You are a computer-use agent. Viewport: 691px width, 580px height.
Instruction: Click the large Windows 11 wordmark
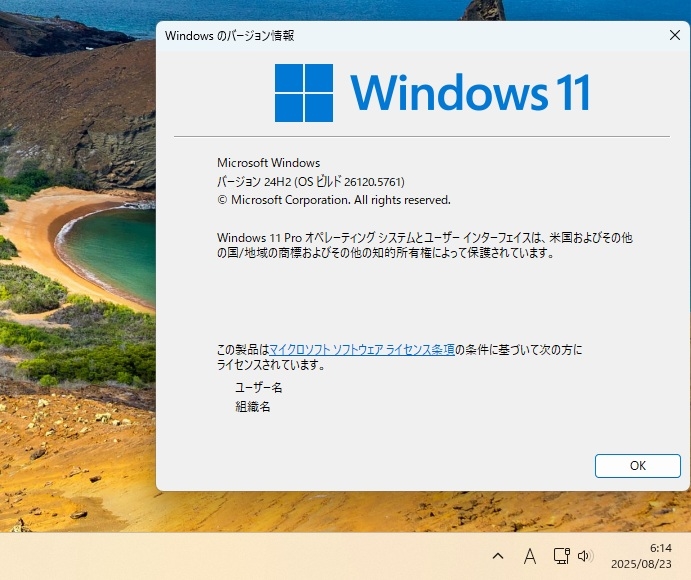[x=470, y=93]
